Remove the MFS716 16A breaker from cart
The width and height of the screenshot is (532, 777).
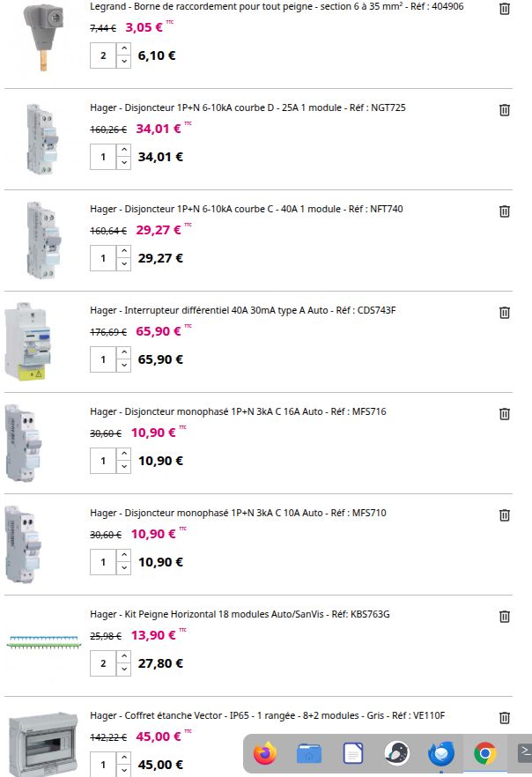tap(505, 414)
